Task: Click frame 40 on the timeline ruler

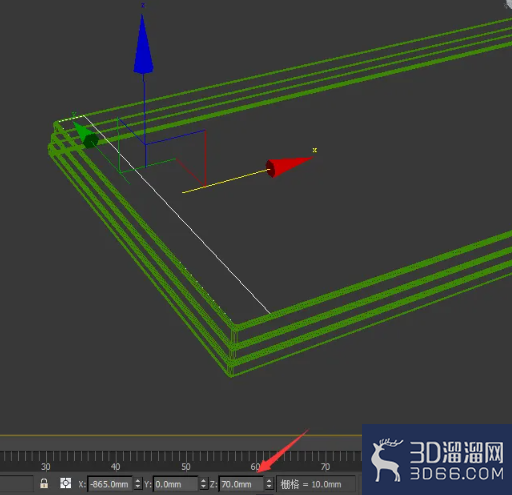Action: (115, 467)
